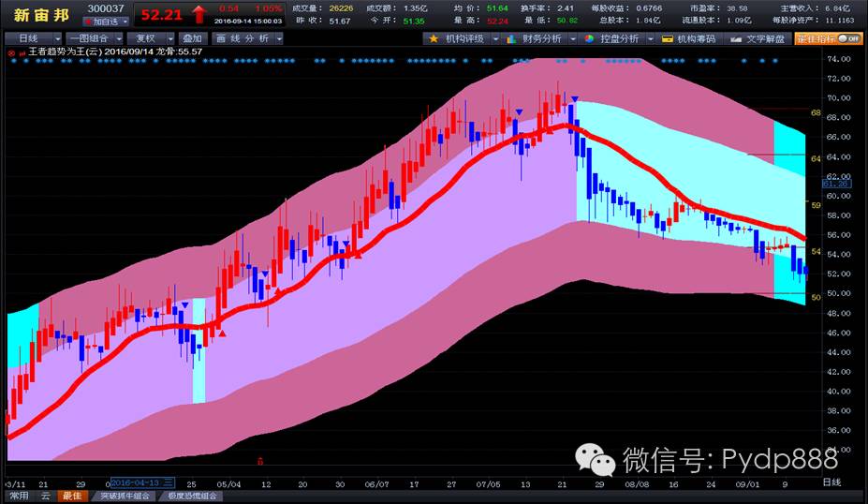Click the 日线 button
This screenshot has width=868, height=504.
29,38
